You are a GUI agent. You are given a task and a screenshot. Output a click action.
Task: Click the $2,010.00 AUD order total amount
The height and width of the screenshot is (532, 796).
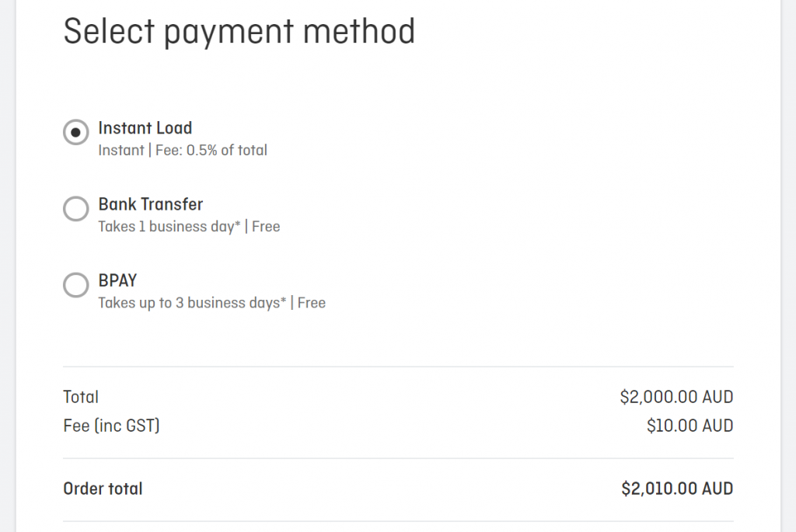[677, 489]
